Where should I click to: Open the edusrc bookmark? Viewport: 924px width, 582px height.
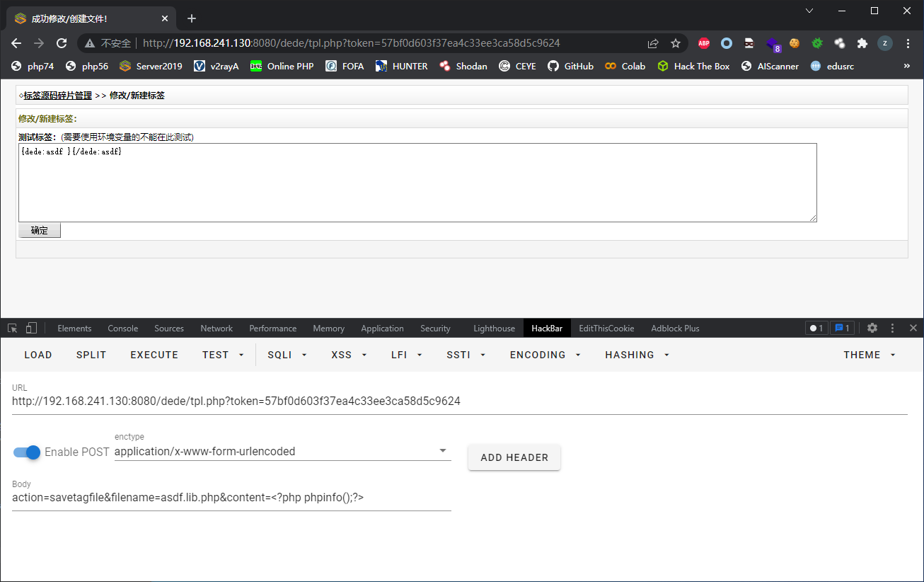click(x=832, y=66)
